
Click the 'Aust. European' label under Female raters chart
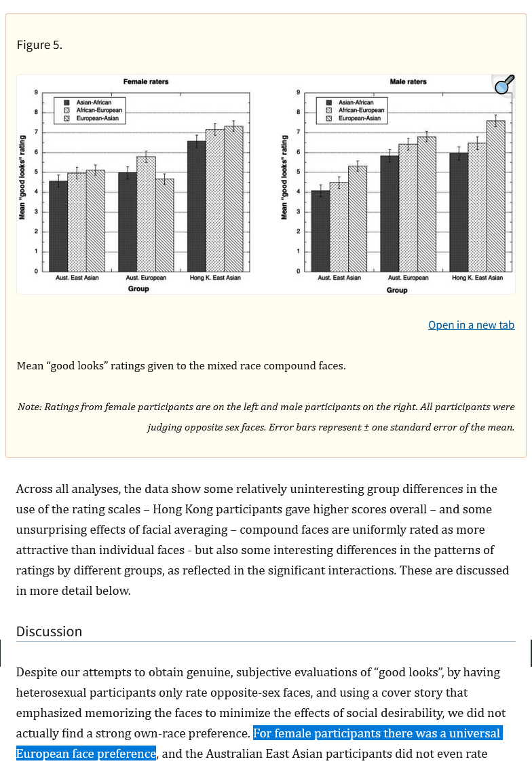[x=146, y=278]
